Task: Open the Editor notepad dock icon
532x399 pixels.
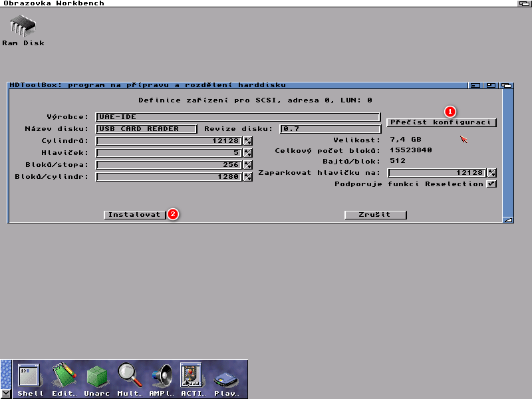Action: [x=65, y=377]
